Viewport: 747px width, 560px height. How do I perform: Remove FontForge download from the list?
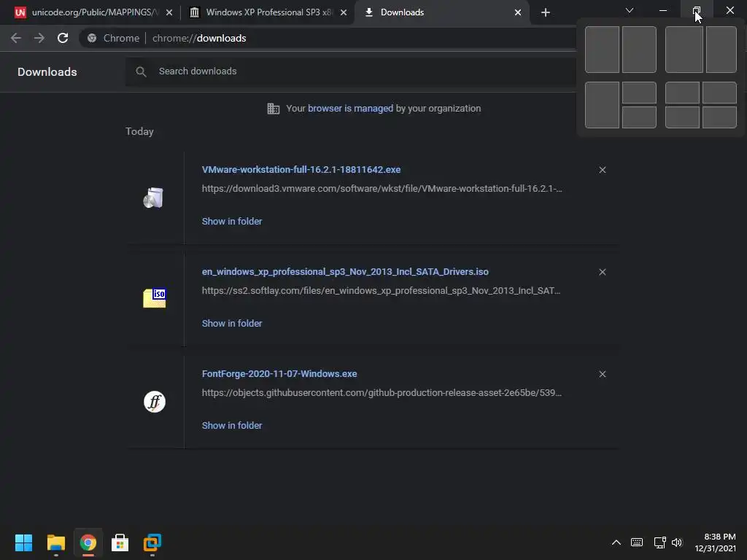point(602,374)
